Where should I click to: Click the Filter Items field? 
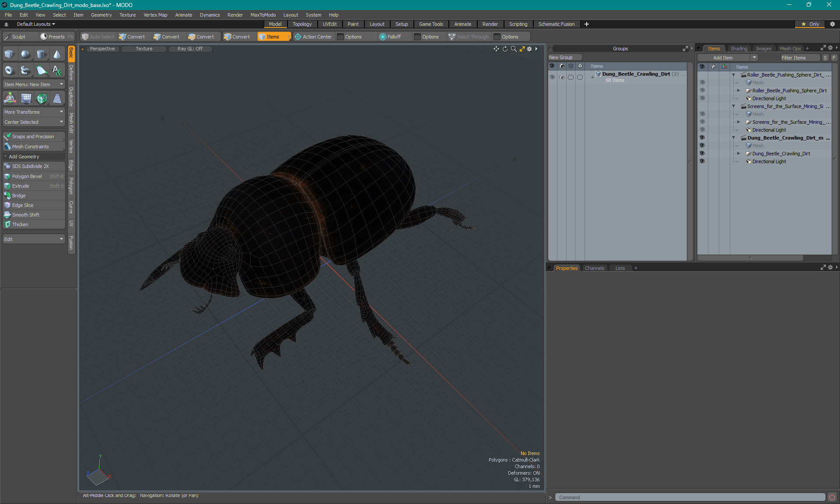point(800,58)
